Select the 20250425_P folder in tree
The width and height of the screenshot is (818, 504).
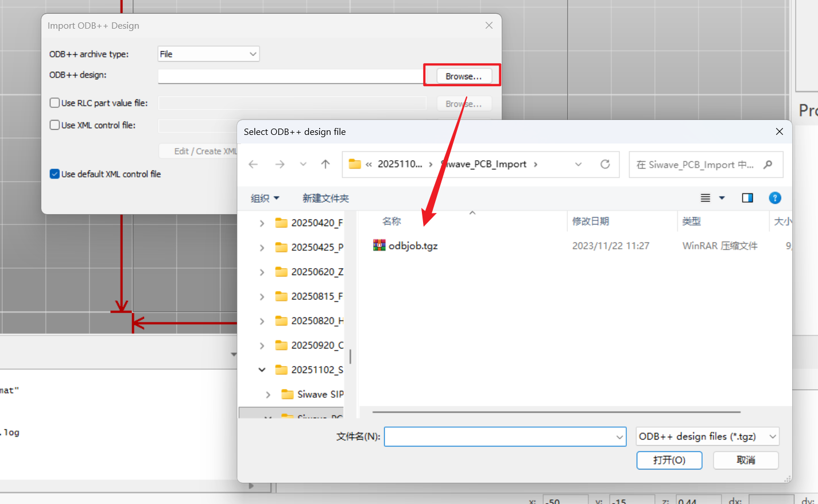pos(309,247)
